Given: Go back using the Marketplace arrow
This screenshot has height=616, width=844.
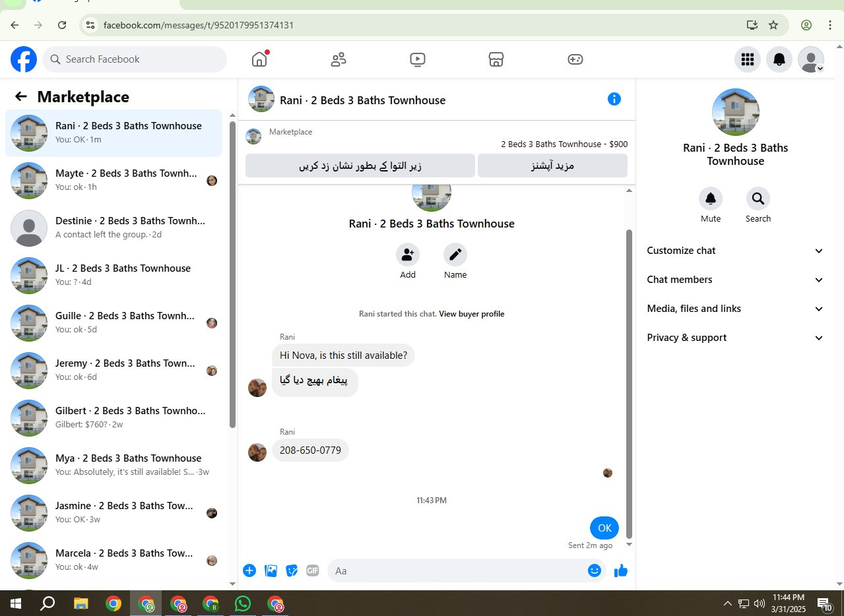Looking at the screenshot, I should 21,97.
